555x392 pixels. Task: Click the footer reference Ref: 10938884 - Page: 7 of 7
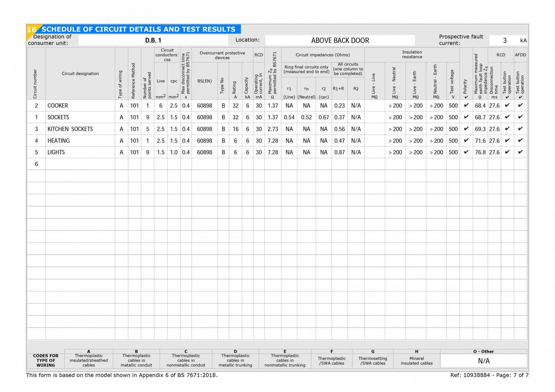pos(489,375)
